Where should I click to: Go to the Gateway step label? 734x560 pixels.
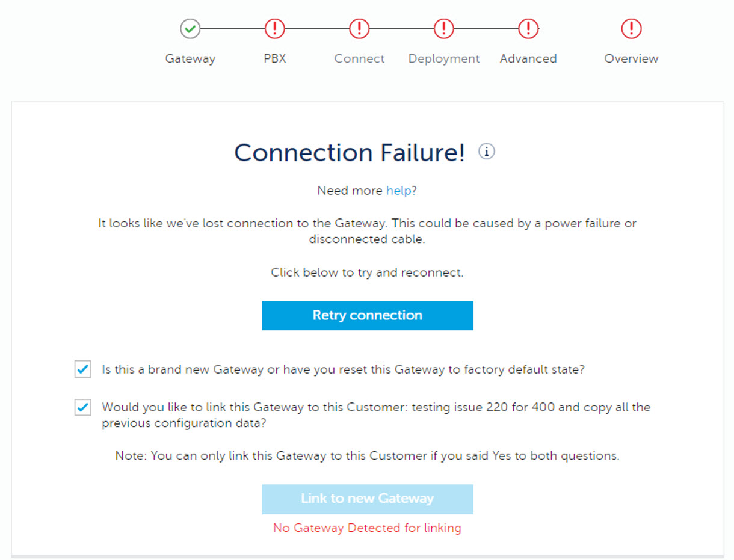pyautogui.click(x=190, y=59)
